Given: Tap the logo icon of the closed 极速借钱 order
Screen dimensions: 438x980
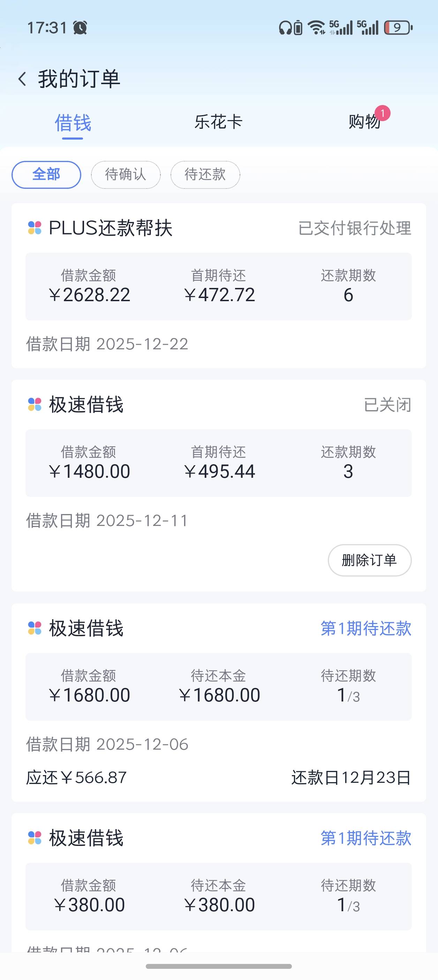Looking at the screenshot, I should pos(35,404).
